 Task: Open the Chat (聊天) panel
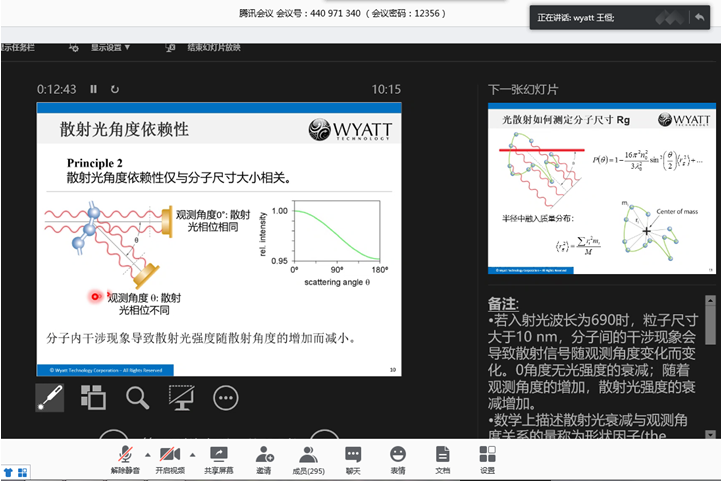coord(353,459)
